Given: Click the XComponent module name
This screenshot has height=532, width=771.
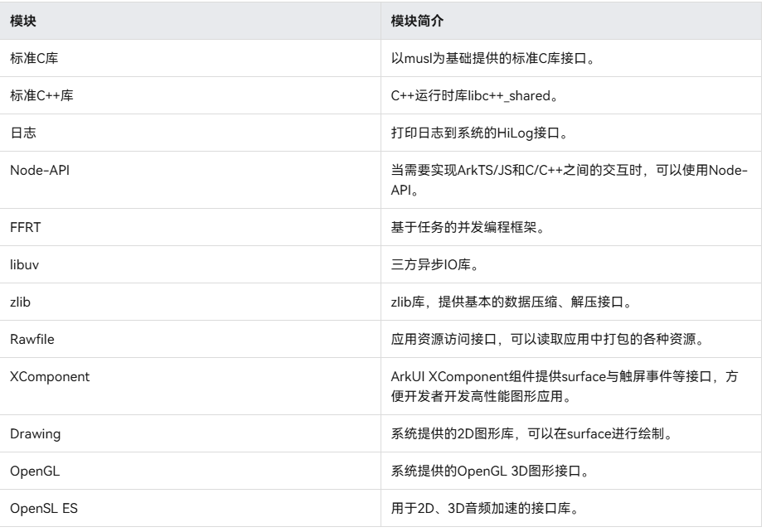Looking at the screenshot, I should 50,377.
